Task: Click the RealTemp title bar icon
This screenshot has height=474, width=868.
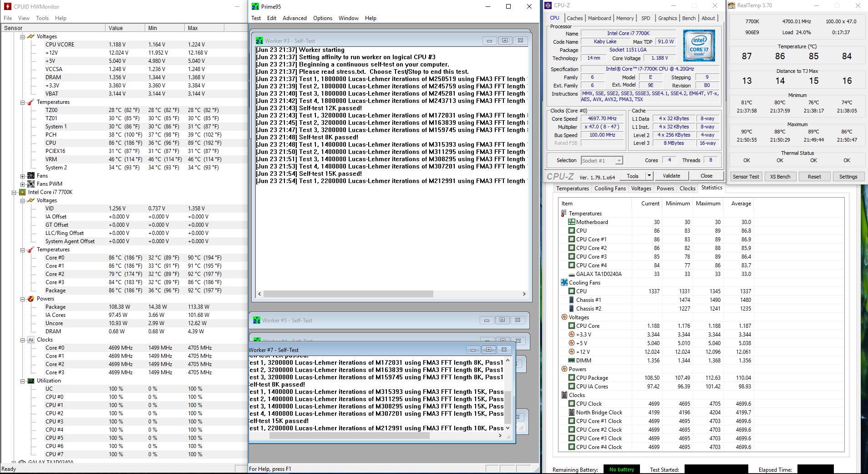Action: tap(731, 5)
